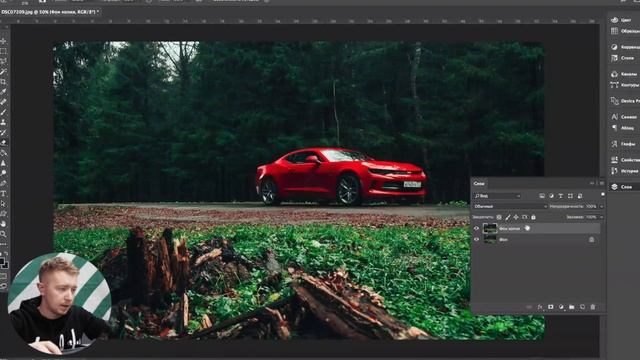
Task: Hide the Фон копия layer
Action: tap(476, 229)
